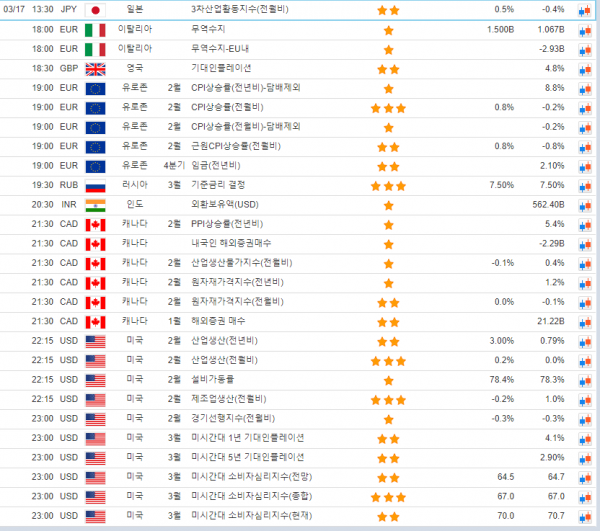Viewport: 600px width, 531px height.
Task: Open chart icon for 설비가동률 row
Action: [583, 380]
